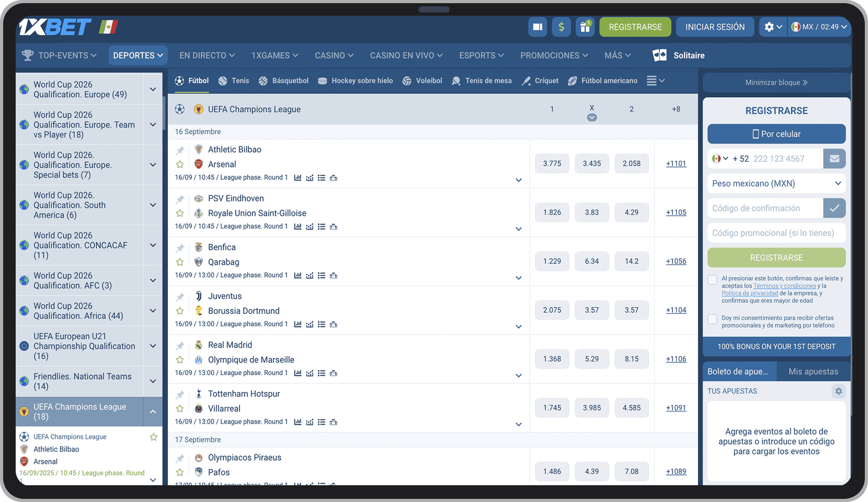
Task: Open the list icon for PSV Eindhoven match
Action: click(x=322, y=226)
